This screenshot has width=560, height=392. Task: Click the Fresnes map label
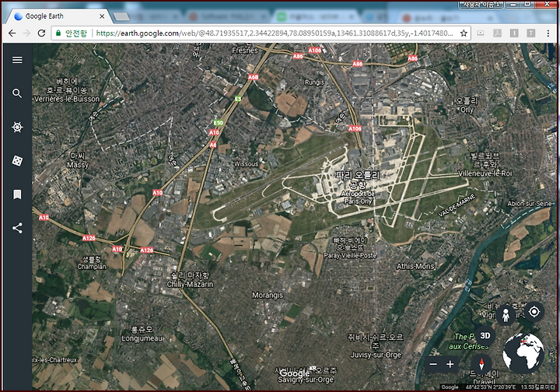pos(245,51)
